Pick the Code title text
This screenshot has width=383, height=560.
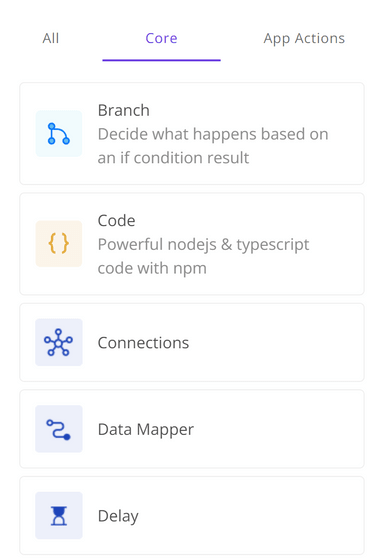pos(116,221)
